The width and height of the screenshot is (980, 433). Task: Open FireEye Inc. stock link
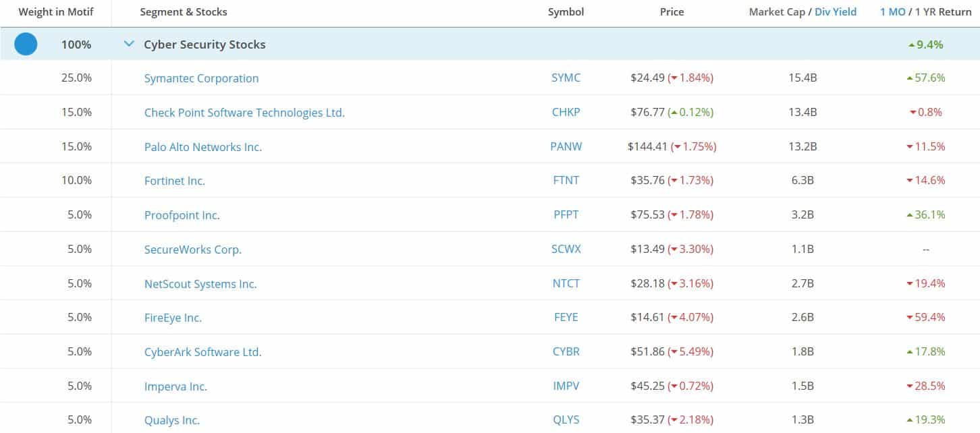(x=173, y=318)
